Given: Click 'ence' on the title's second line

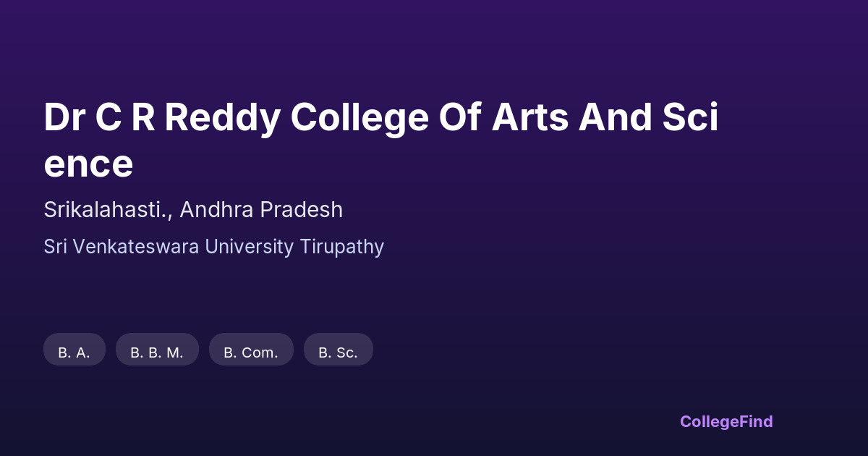Looking at the screenshot, I should (x=88, y=164).
